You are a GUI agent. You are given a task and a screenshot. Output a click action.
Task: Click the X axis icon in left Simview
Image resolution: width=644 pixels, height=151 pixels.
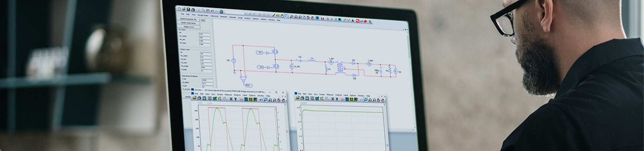pyautogui.click(x=231, y=99)
